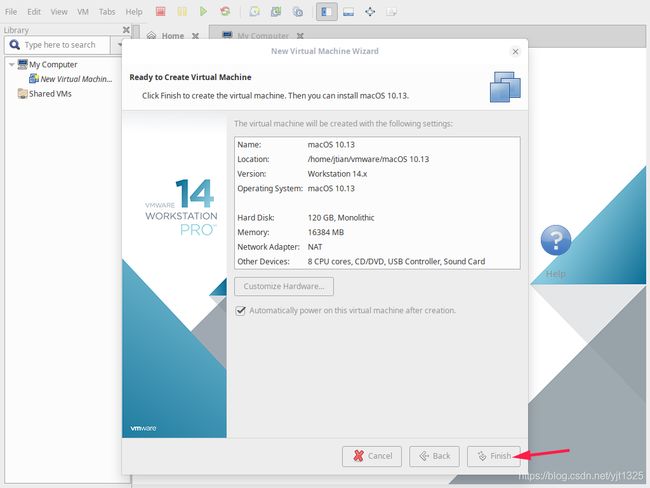Viewport: 650px width, 488px height.
Task: Open the Help menu
Action: click(133, 12)
